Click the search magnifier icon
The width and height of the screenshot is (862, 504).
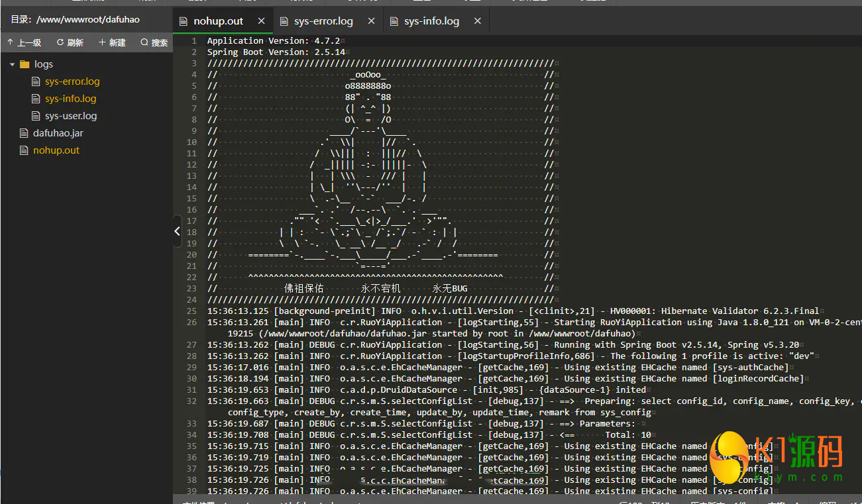coord(144,42)
